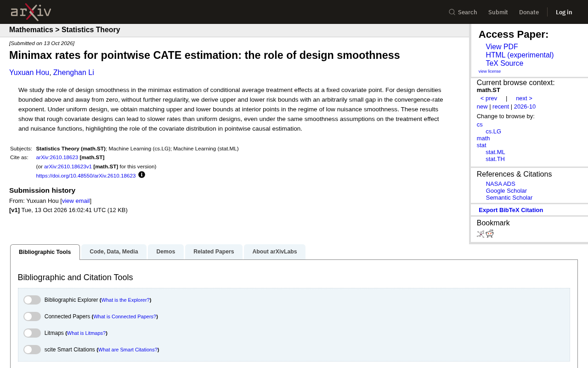Click the arXiv logo
588x368 pixels.
(x=31, y=12)
